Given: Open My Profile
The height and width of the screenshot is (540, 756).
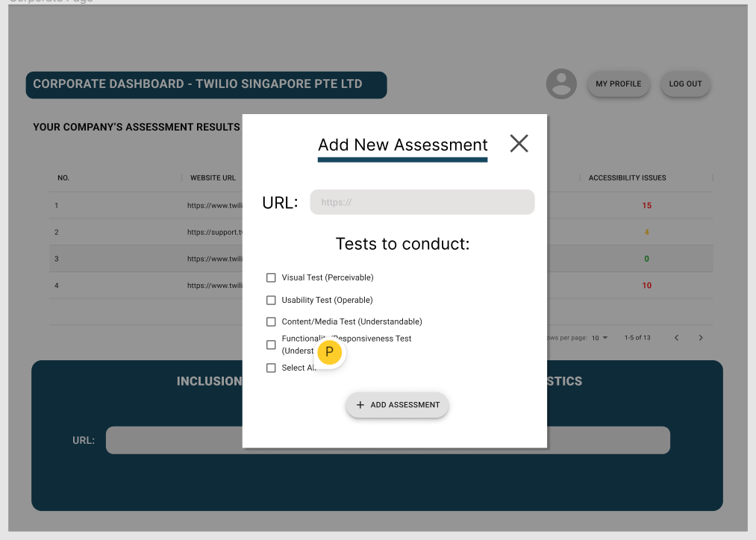Looking at the screenshot, I should (618, 84).
